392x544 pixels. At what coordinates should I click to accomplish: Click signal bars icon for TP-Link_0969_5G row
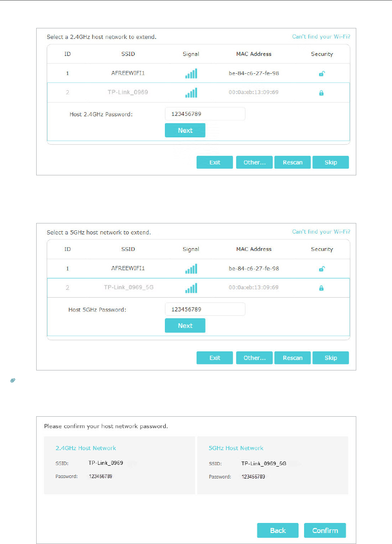191,288
